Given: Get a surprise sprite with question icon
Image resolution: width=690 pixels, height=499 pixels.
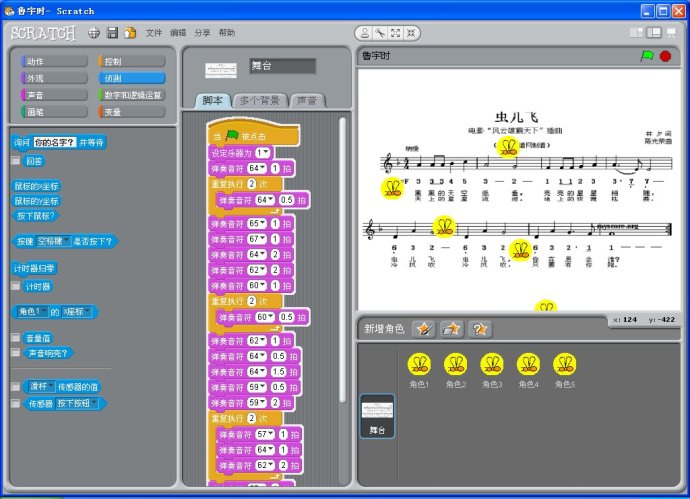Looking at the screenshot, I should 480,328.
